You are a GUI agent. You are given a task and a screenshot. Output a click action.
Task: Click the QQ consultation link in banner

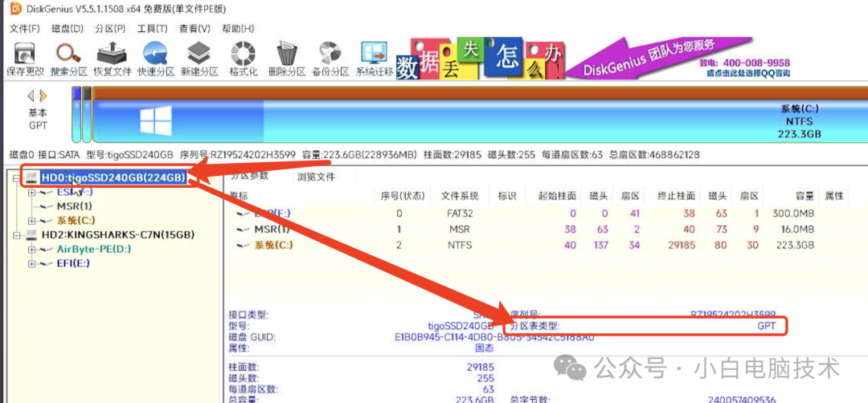point(748,73)
